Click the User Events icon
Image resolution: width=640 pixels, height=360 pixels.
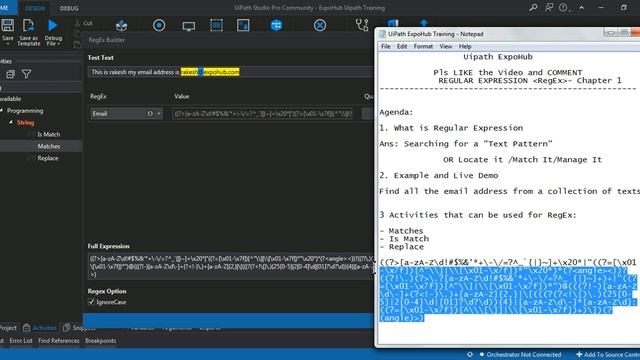coord(243,25)
